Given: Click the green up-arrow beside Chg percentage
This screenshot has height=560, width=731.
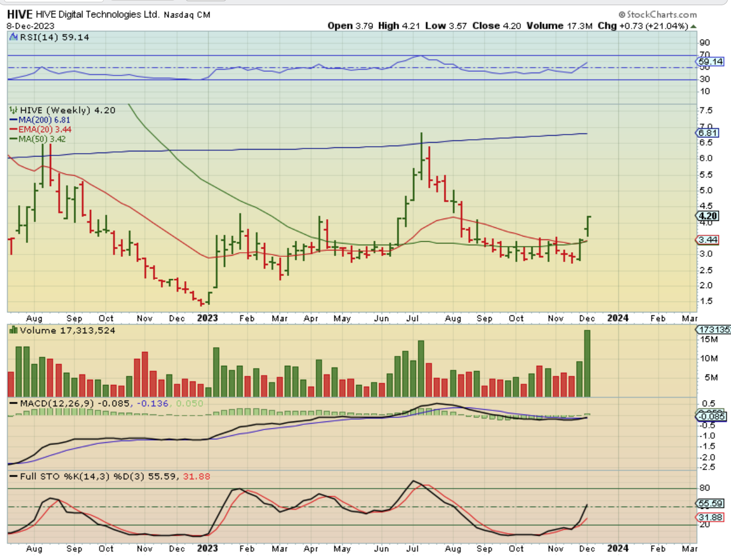Looking at the screenshot, I should pos(693,26).
